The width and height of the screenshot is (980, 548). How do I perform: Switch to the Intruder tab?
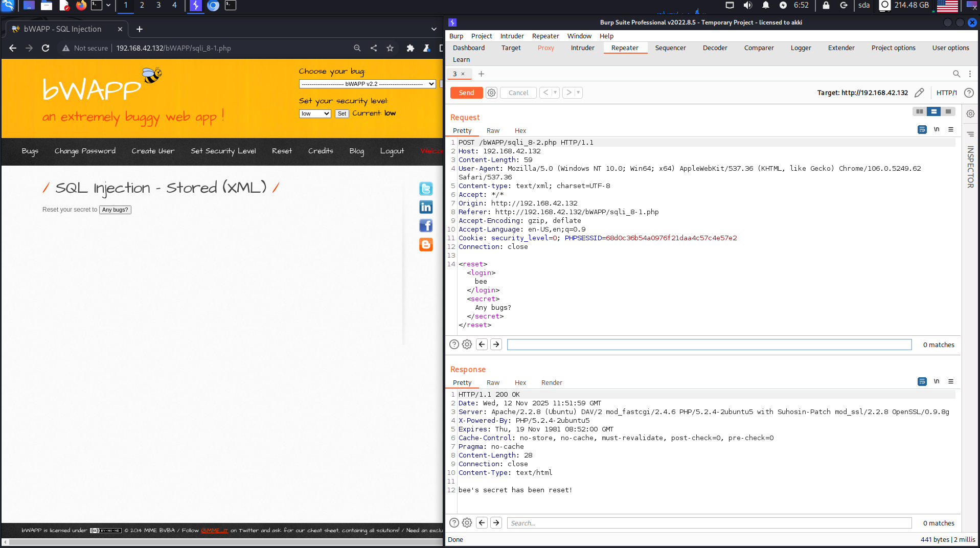click(x=582, y=48)
